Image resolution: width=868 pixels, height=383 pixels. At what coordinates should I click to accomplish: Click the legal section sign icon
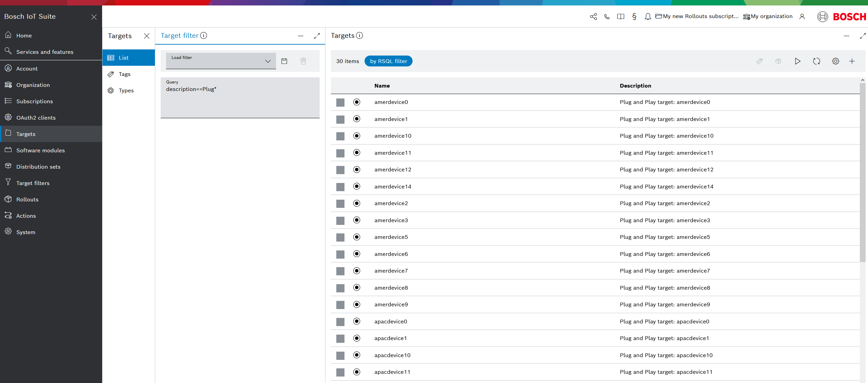(634, 16)
